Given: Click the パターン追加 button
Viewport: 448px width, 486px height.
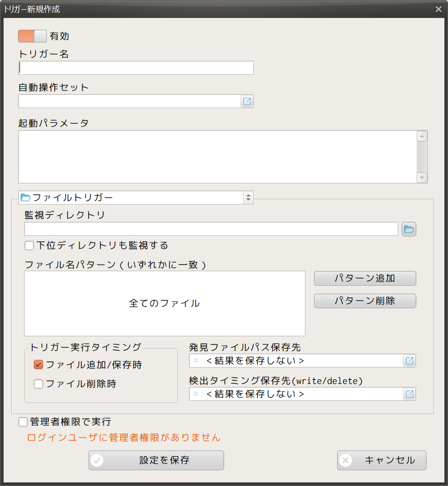Looking at the screenshot, I should point(365,278).
